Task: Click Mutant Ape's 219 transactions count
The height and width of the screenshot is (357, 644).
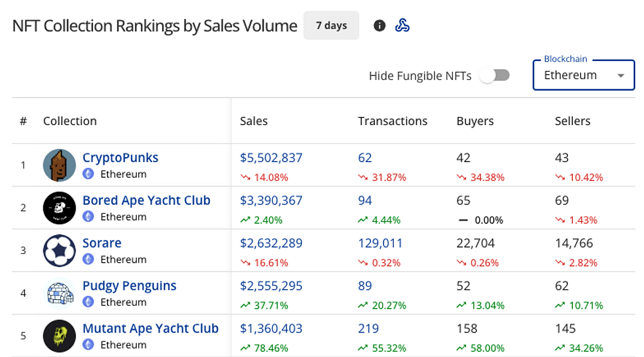Action: pos(369,329)
